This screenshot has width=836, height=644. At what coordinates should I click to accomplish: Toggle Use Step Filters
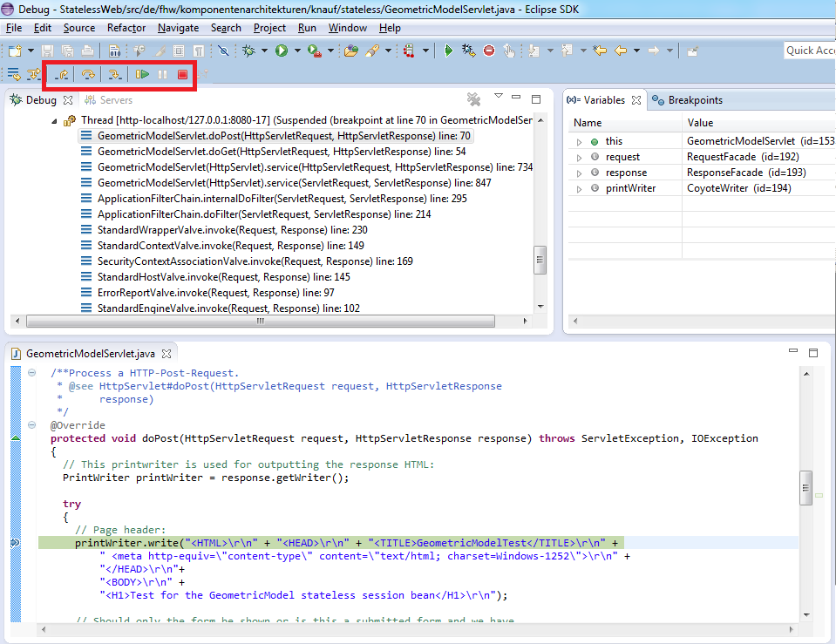point(34,75)
